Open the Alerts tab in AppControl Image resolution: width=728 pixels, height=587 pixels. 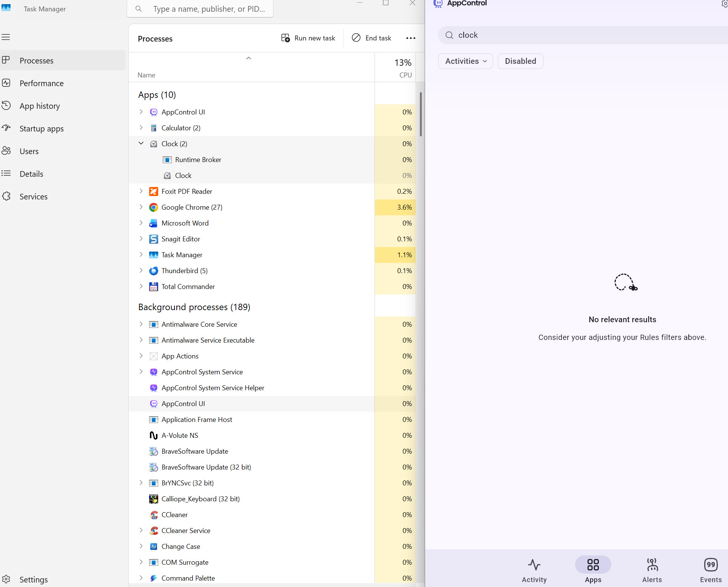652,570
